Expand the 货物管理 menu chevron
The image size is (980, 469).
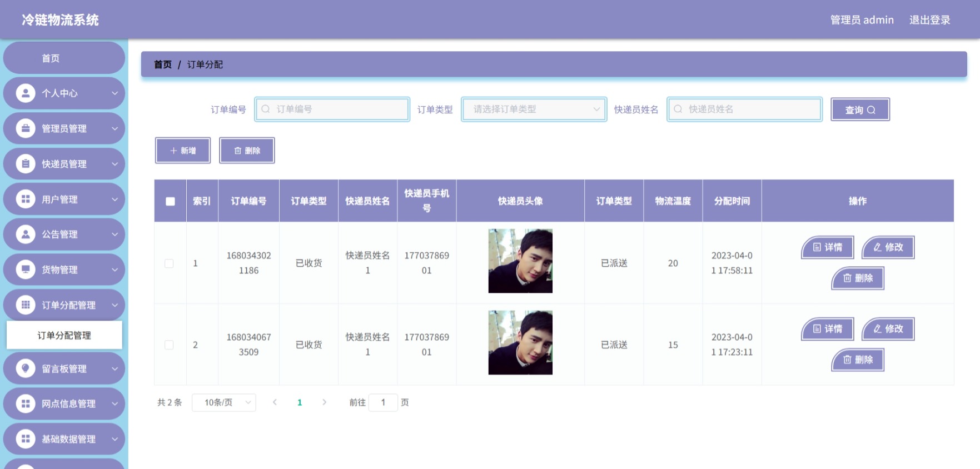click(x=115, y=270)
